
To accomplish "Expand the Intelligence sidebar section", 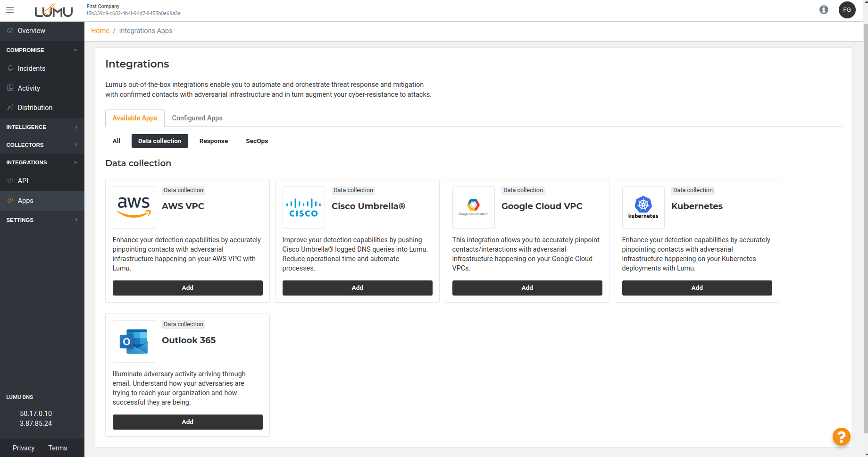I will click(42, 127).
